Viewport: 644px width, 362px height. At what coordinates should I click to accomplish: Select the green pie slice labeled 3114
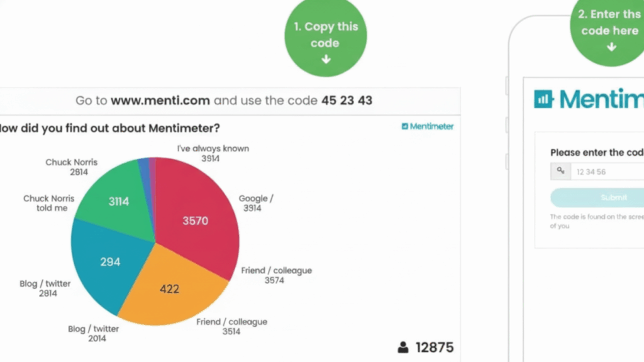(116, 198)
